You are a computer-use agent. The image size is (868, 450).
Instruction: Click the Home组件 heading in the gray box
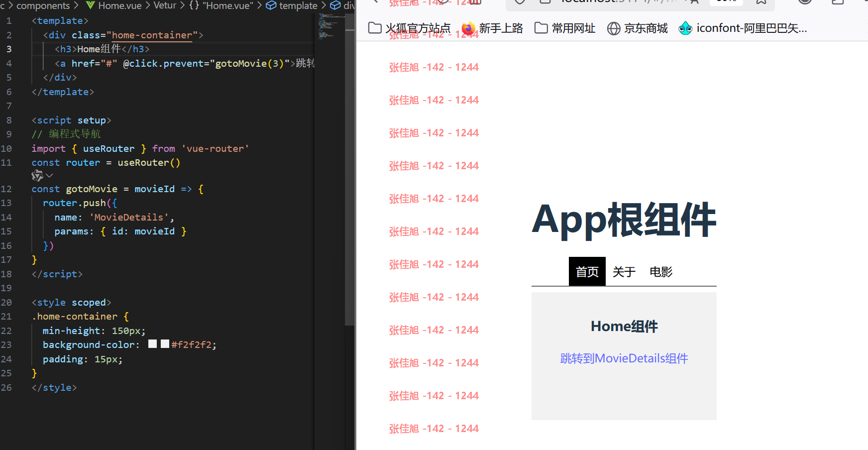(624, 327)
